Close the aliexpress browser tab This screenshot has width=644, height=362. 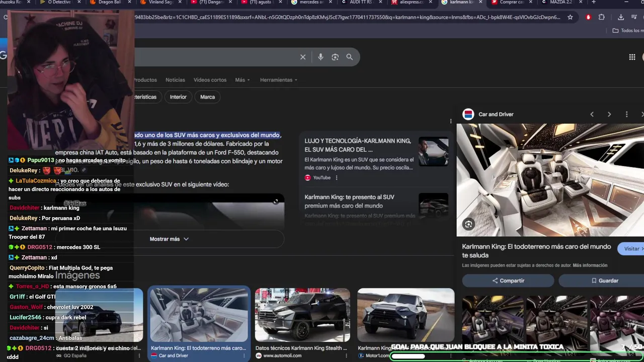(431, 3)
